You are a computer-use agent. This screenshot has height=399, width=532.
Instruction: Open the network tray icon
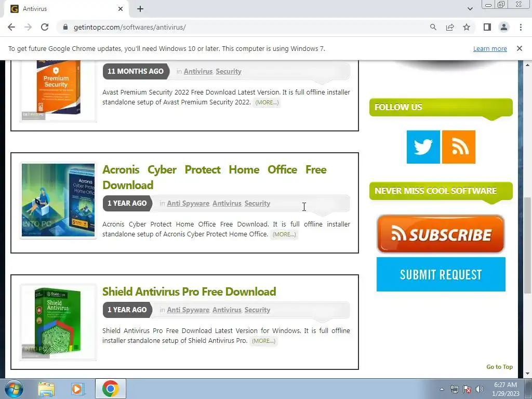pos(454,389)
